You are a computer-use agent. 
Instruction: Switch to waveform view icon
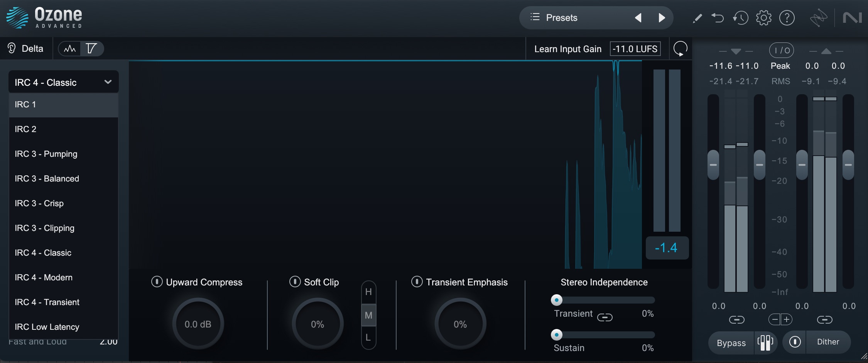click(x=70, y=49)
